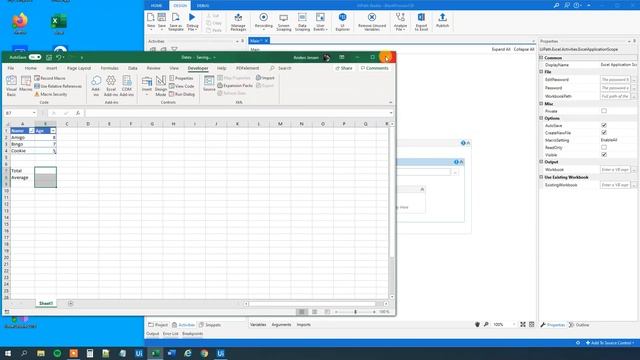Image resolution: width=640 pixels, height=360 pixels.
Task: Adjust Excel zoom slider
Action: [355, 312]
